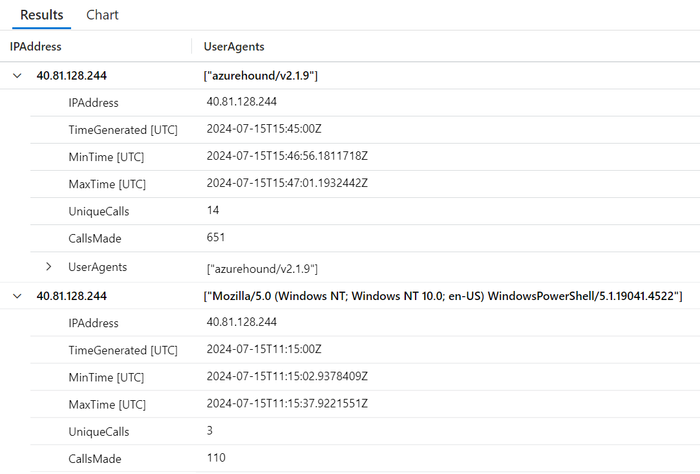Click the CallsMade value 651
Screen dimensions: 700x474
click(216, 238)
